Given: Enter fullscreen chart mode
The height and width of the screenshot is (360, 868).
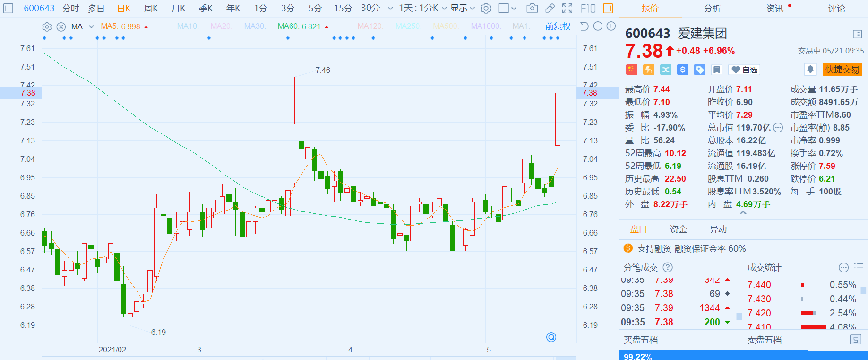Looking at the screenshot, I should pos(567,8).
